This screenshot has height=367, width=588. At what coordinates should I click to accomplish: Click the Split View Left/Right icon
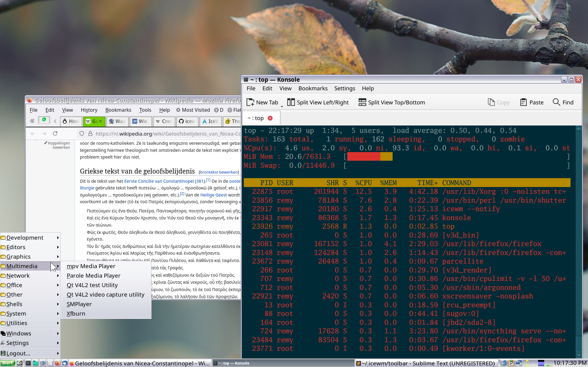pos(290,102)
